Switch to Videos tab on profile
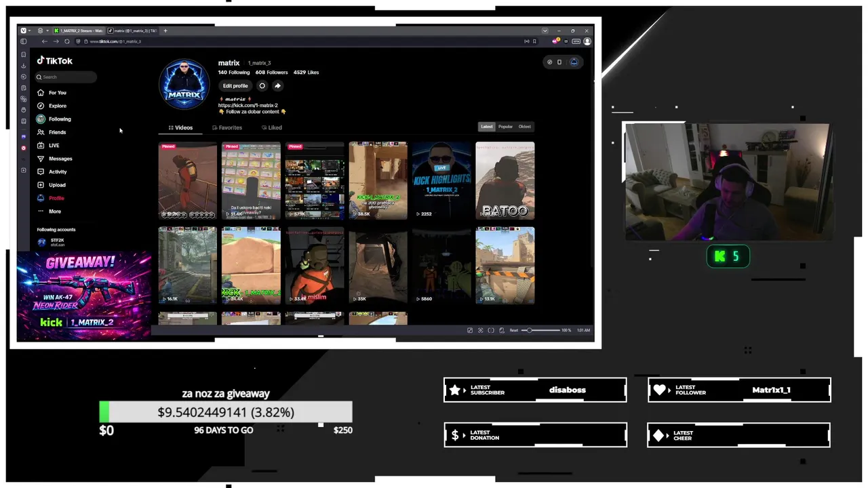This screenshot has height=488, width=868. click(180, 127)
